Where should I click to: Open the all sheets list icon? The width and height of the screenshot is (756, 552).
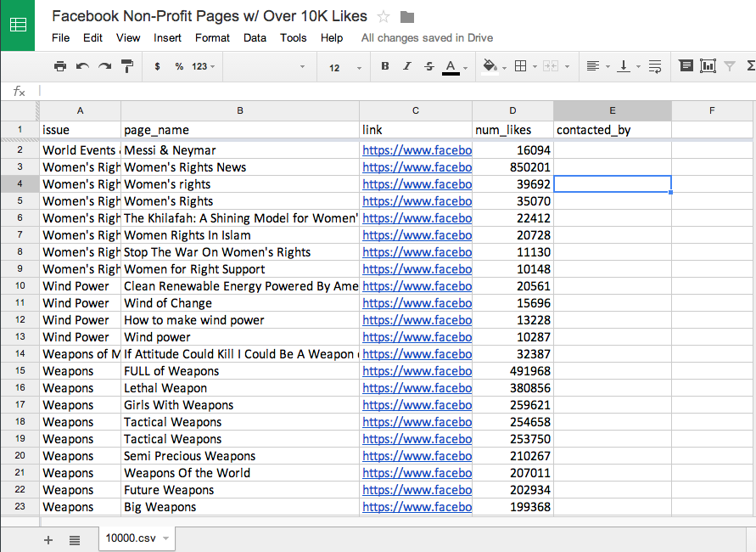75,540
